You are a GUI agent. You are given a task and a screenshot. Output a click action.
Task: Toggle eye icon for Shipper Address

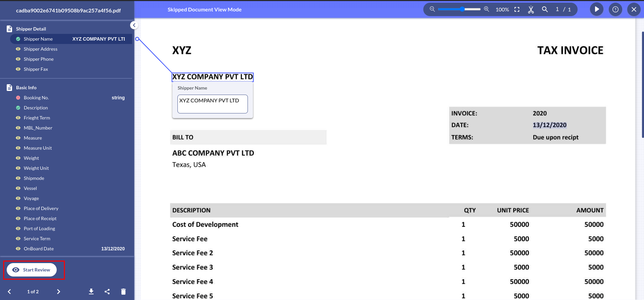pos(18,49)
